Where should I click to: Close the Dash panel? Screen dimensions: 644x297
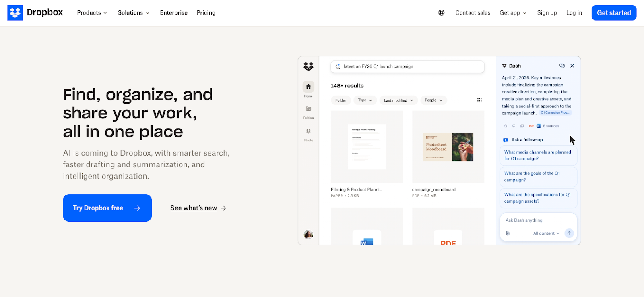pos(572,66)
